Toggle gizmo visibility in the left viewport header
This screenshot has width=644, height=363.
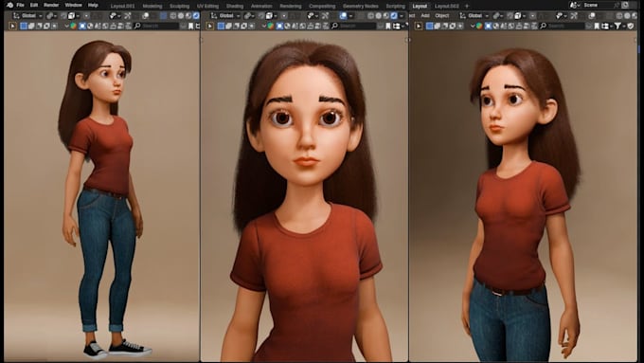[x=127, y=16]
